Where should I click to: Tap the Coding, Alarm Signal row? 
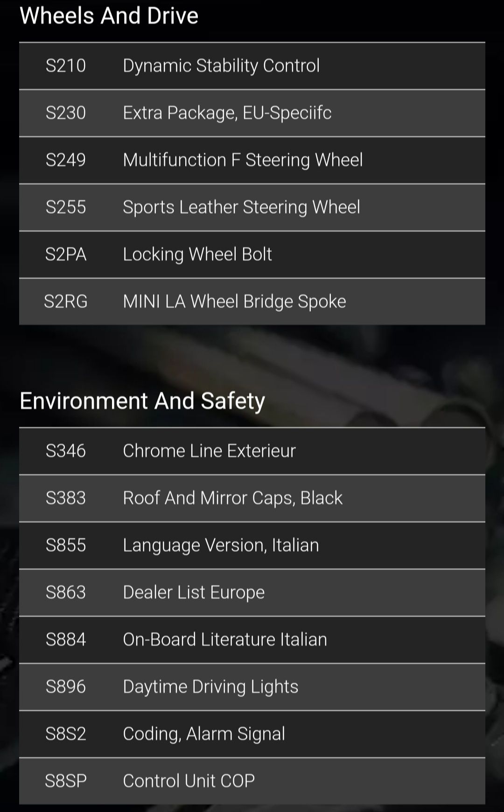click(x=252, y=734)
